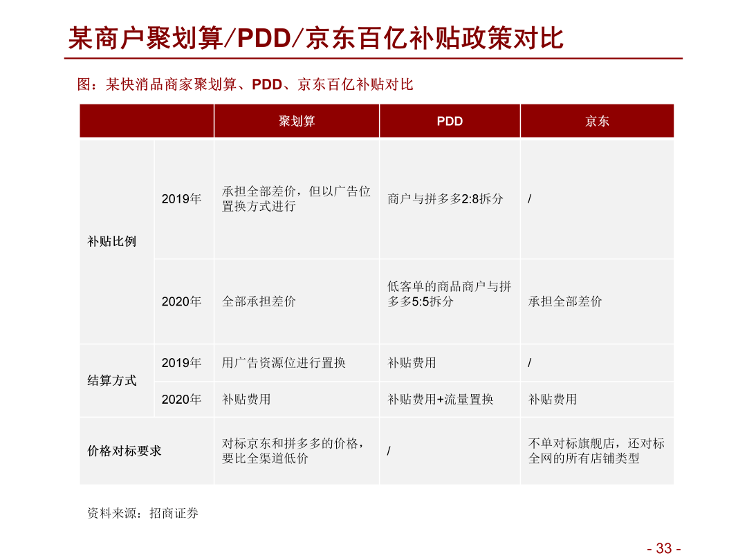Click the slide title 某商户聚划算/PDD/京东百亿补贴政策对比
The width and height of the screenshot is (747, 560).
(x=316, y=38)
